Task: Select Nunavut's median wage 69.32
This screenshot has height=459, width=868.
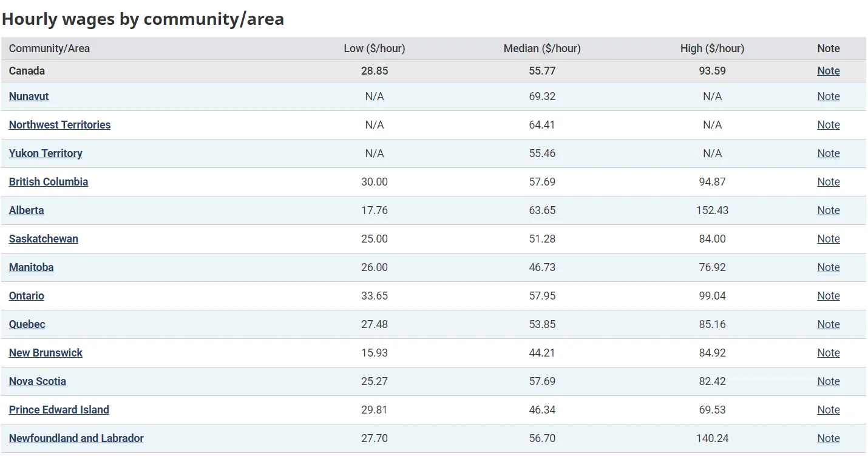Action: 542,96
